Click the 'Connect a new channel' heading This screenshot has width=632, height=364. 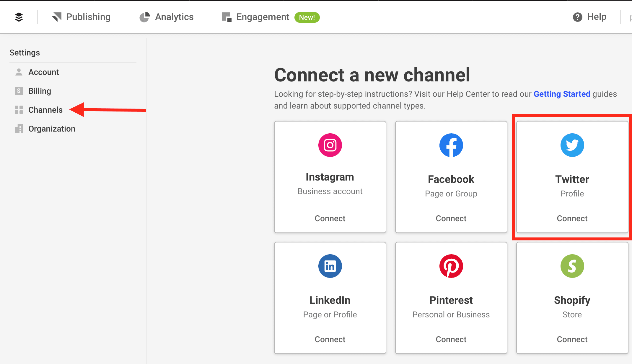point(372,75)
